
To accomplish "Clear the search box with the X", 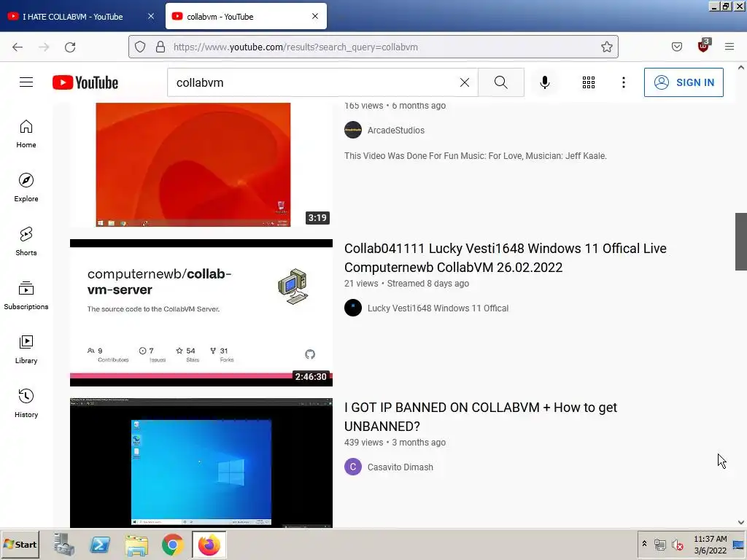I will click(x=465, y=82).
